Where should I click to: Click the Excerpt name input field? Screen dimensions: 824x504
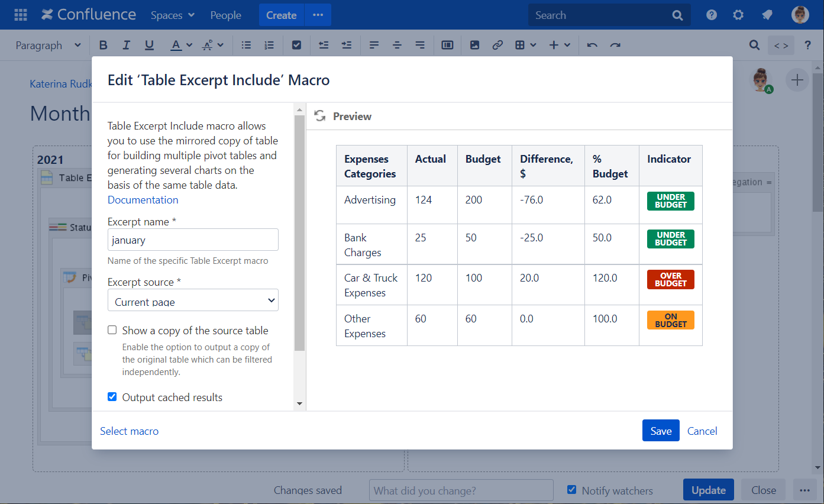(x=193, y=240)
